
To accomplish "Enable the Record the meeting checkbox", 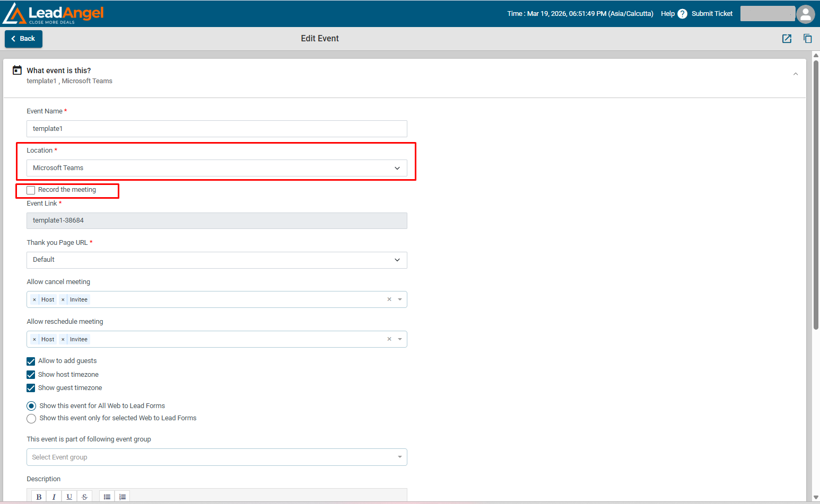I will [31, 190].
